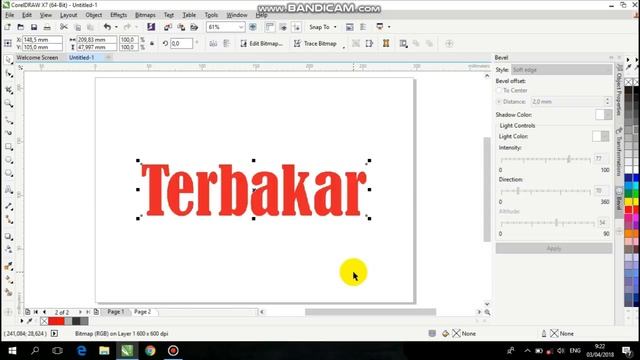Open the Bitmaps menu

(x=145, y=15)
